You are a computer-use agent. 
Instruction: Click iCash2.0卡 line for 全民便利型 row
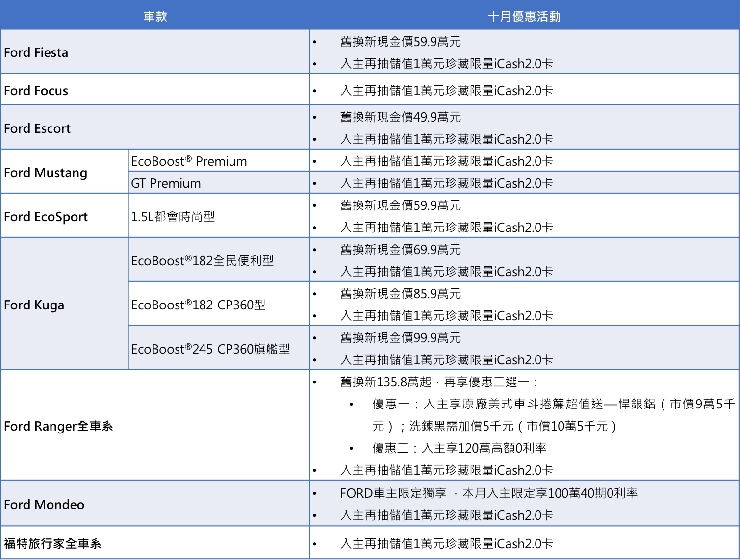coord(447,272)
